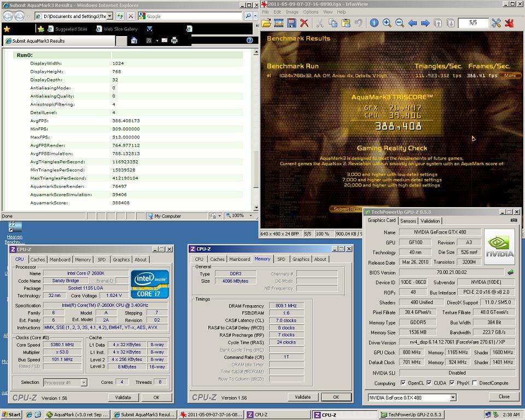The image size is (525, 420).
Task: Toggle the CUDA checkbox in GPU-Z
Action: point(429,383)
